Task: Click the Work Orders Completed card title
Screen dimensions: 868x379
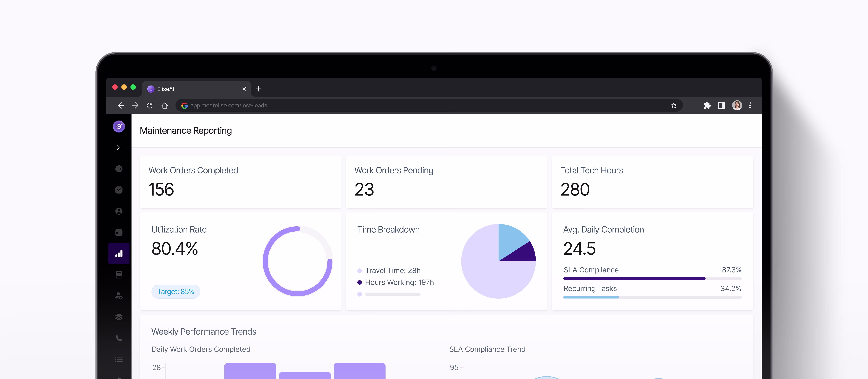Action: point(193,170)
